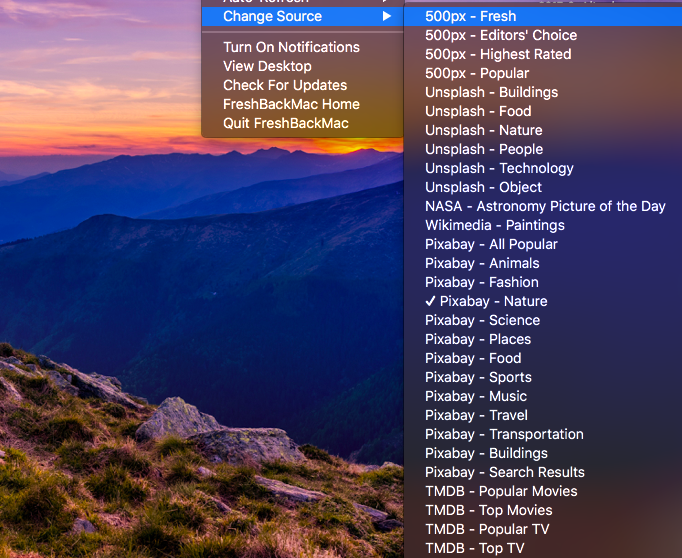Select Unsplash - Buildings wallpaper source
The image size is (682, 558).
pyautogui.click(x=491, y=92)
